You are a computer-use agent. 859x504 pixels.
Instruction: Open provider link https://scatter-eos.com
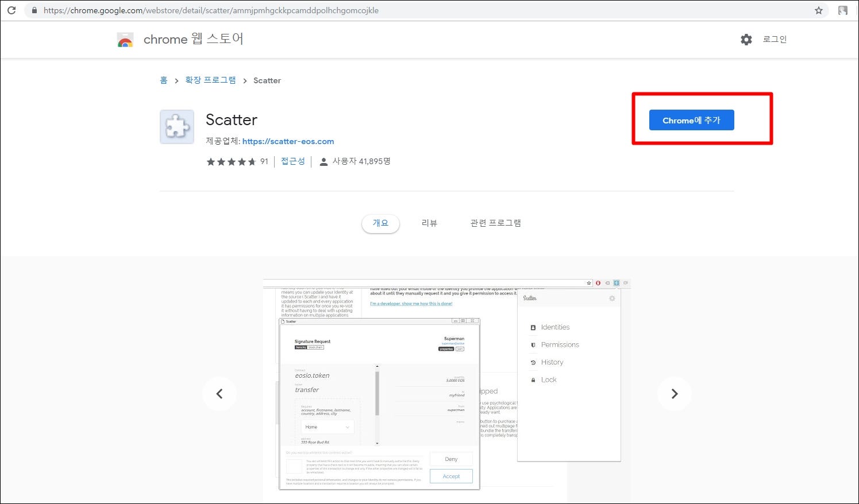coord(288,141)
